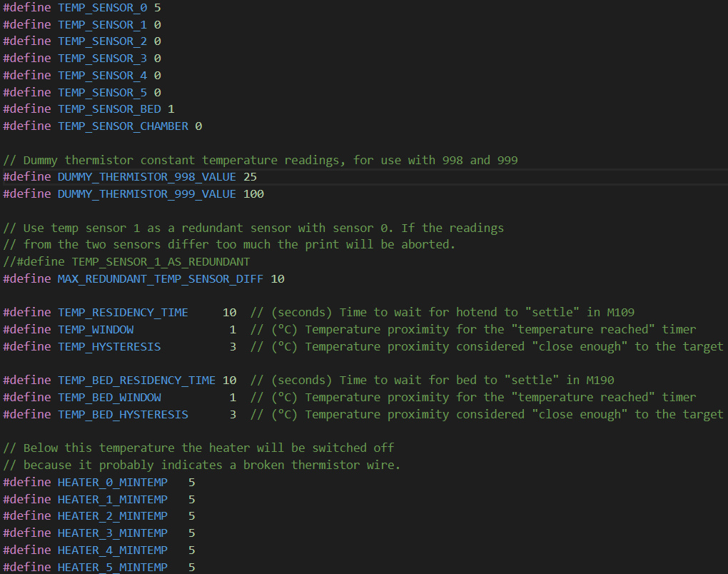Image resolution: width=728 pixels, height=574 pixels.
Task: Click the TEMP_SENSOR_0 value 5
Action: coord(158,8)
